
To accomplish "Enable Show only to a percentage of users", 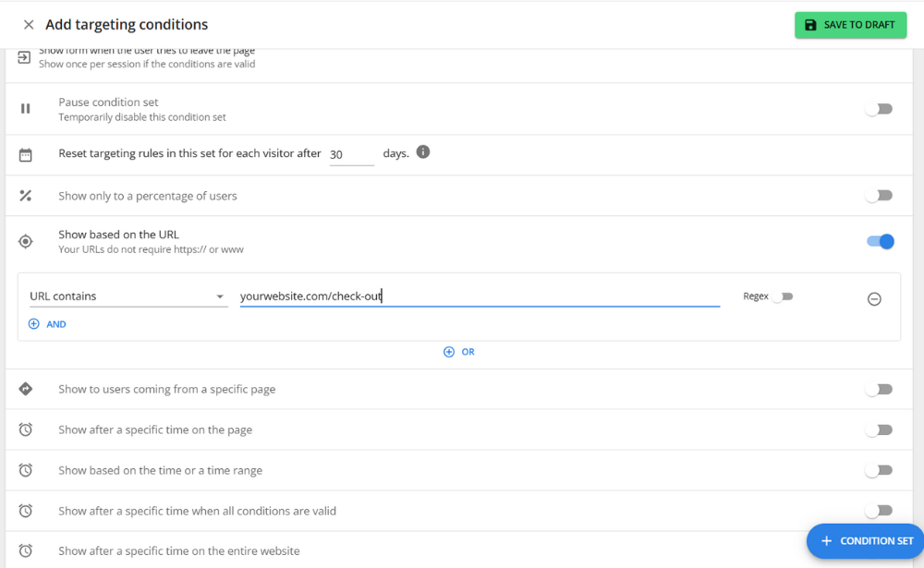I will pos(878,195).
